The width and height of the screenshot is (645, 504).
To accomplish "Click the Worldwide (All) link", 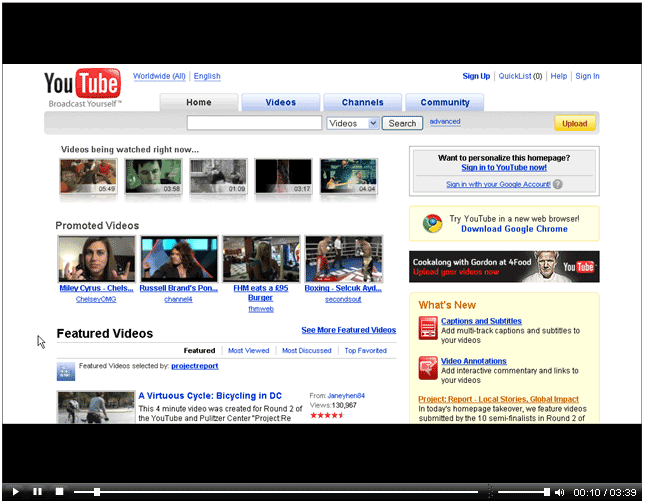I will (159, 76).
